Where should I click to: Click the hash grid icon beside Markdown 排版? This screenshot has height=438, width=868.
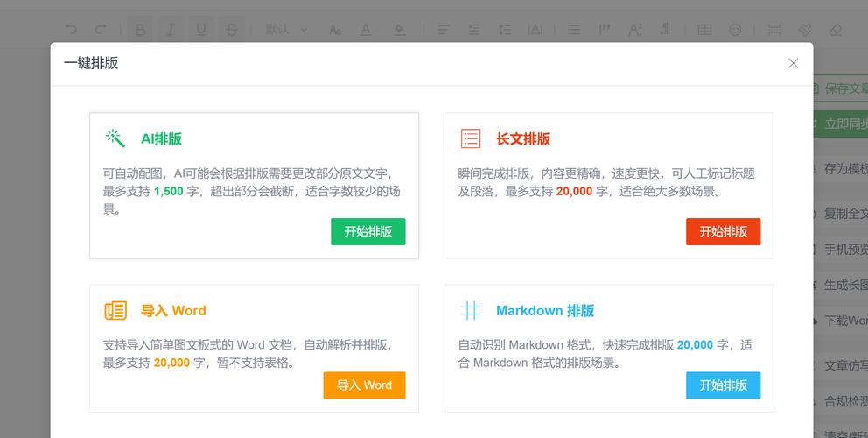click(471, 310)
